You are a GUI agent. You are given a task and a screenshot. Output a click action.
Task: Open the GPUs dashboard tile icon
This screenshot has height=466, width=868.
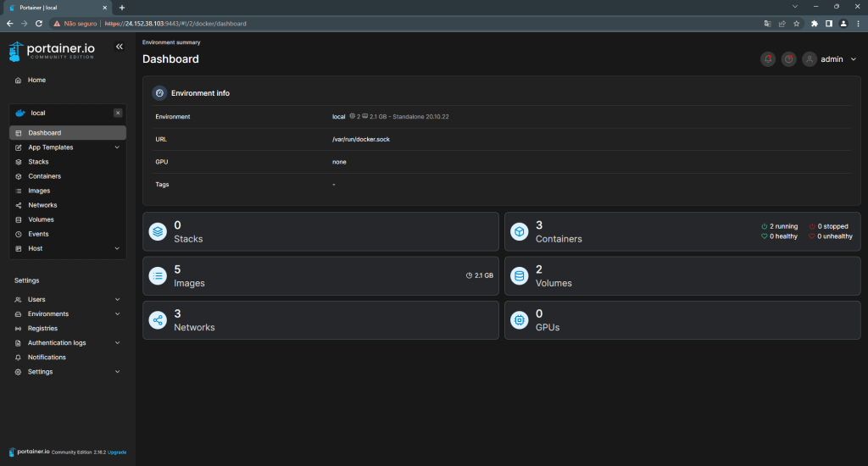click(520, 320)
